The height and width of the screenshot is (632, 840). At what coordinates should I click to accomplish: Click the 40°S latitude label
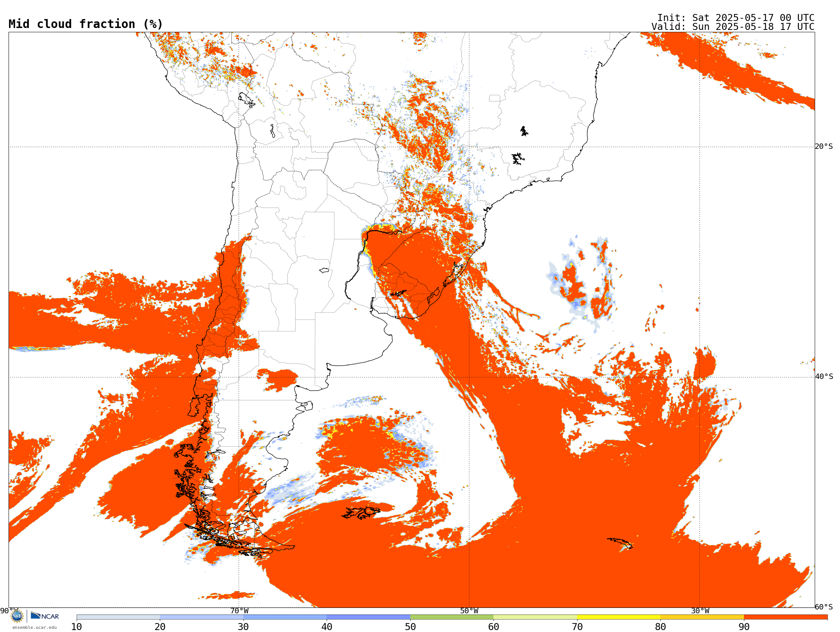(824, 377)
